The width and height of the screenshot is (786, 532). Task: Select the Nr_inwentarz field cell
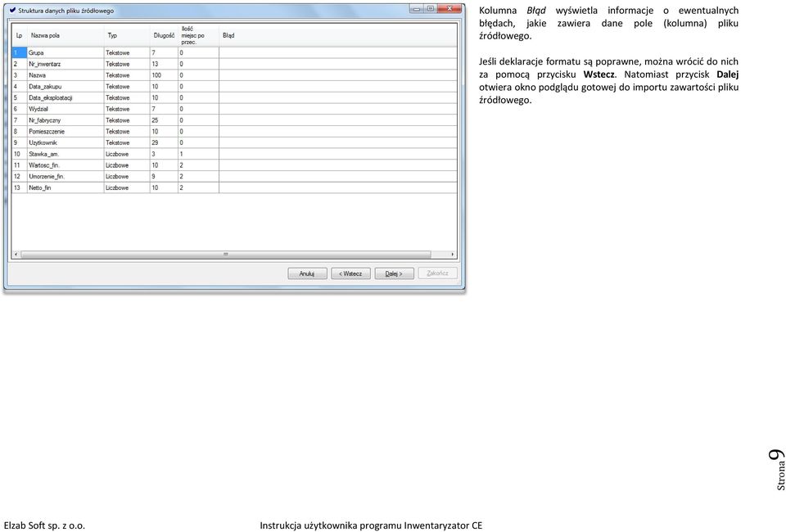tap(65, 64)
